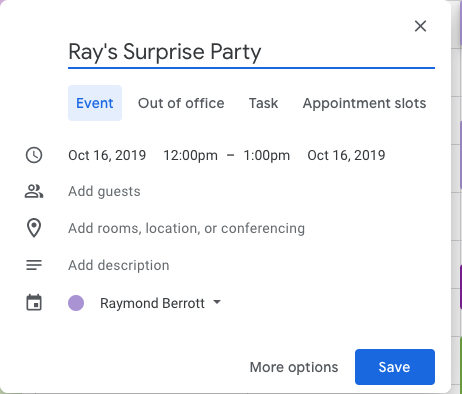This screenshot has width=462, height=394.
Task: Expand the calendar dropdown arrow
Action: tap(217, 302)
